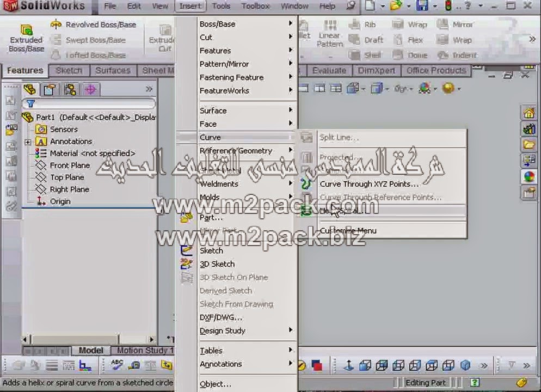The height and width of the screenshot is (392, 541).
Task: Choose Part... in the Insert menu
Action: point(211,217)
